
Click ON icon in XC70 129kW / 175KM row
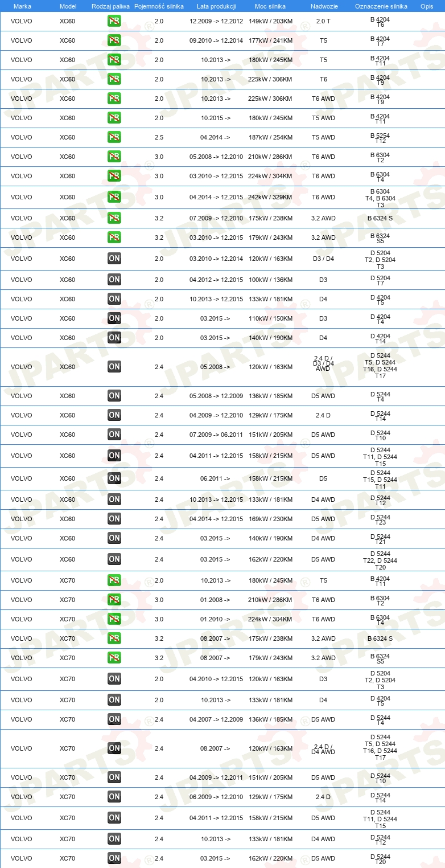click(114, 797)
